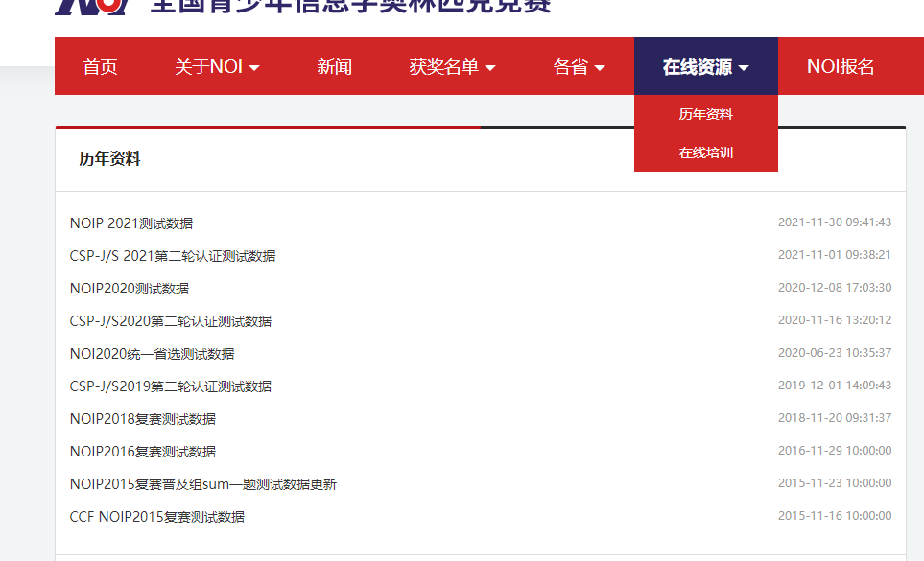Screen dimensions: 924x561
Task: Select 在线培训 in the dropdown submenu
Action: pyautogui.click(x=706, y=153)
